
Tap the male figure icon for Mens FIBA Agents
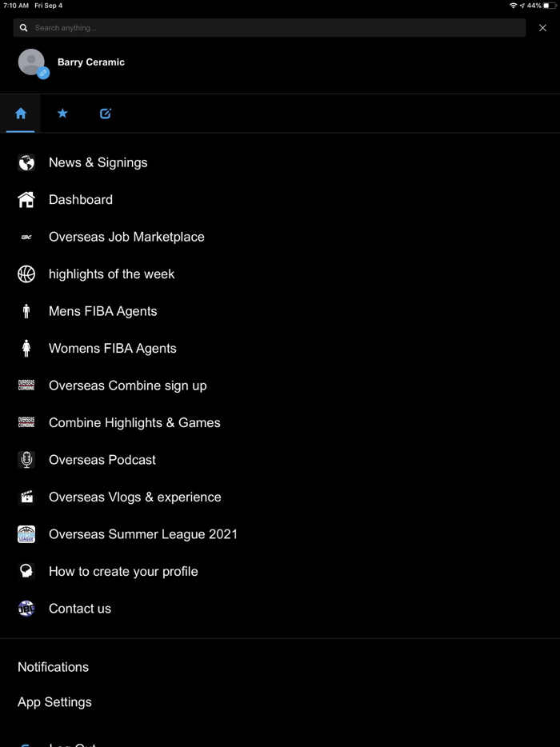(26, 311)
